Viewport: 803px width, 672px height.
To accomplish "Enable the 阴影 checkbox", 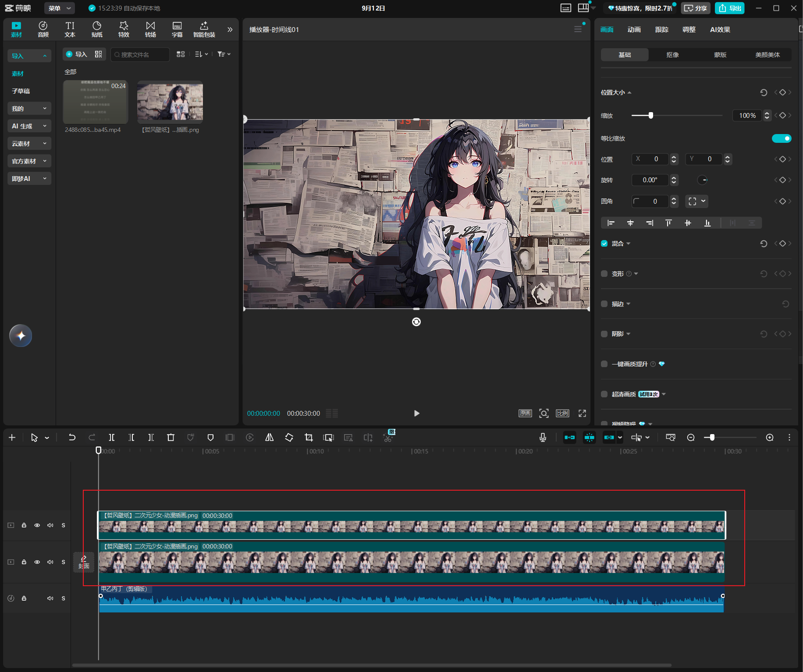I will (x=604, y=334).
